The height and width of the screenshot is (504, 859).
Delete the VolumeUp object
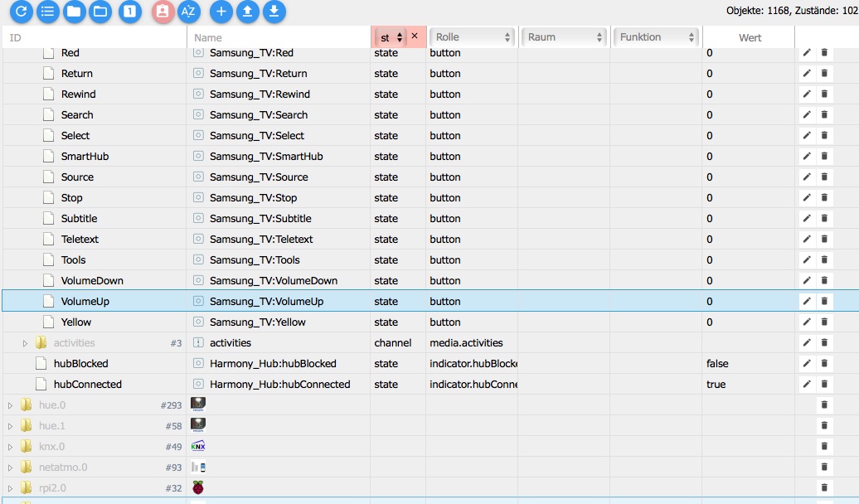click(824, 301)
